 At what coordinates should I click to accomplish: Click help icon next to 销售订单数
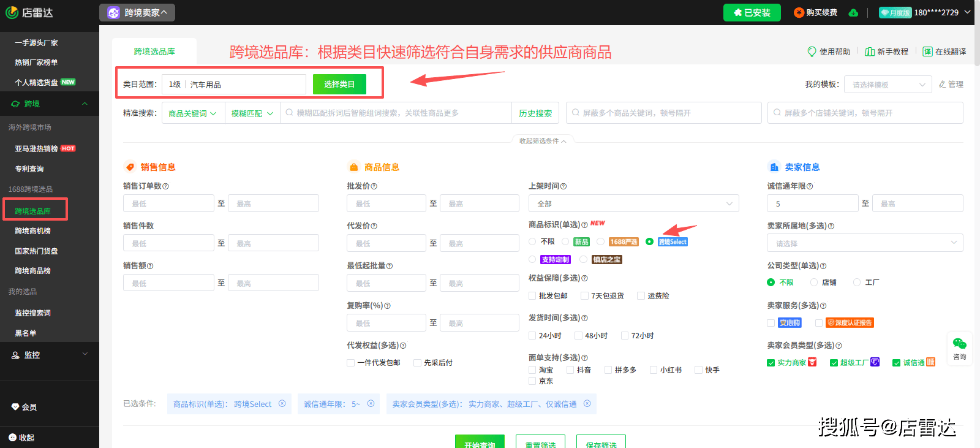tap(165, 186)
